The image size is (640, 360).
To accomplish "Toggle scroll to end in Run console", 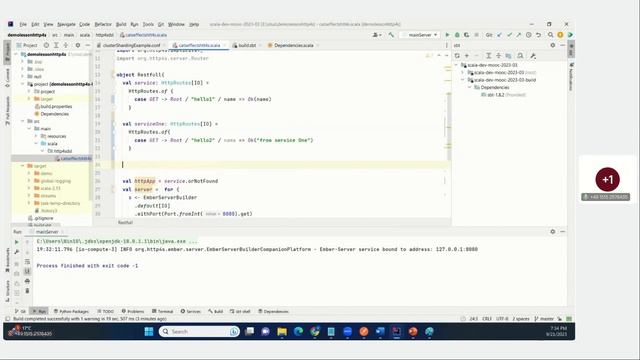I will pyautogui.click(x=27, y=271).
